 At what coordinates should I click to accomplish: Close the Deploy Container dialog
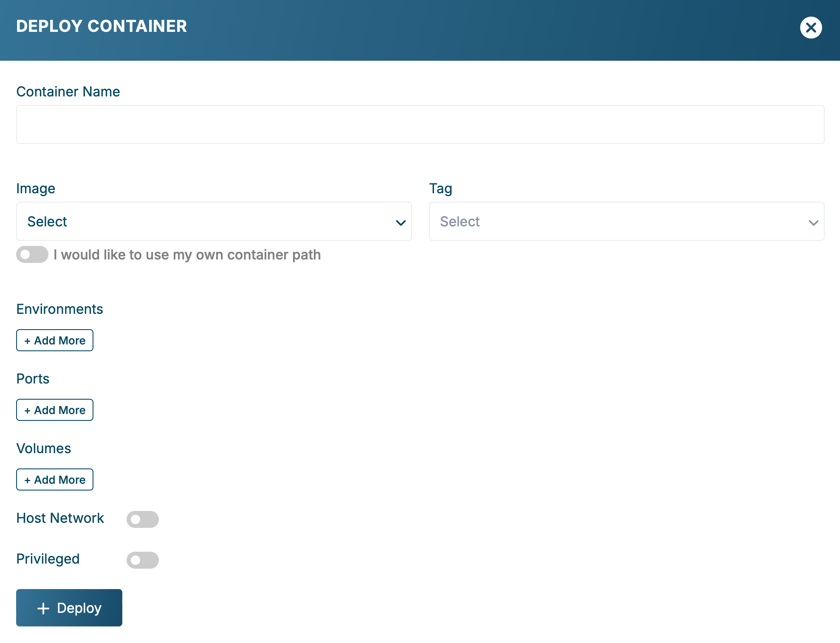(811, 28)
